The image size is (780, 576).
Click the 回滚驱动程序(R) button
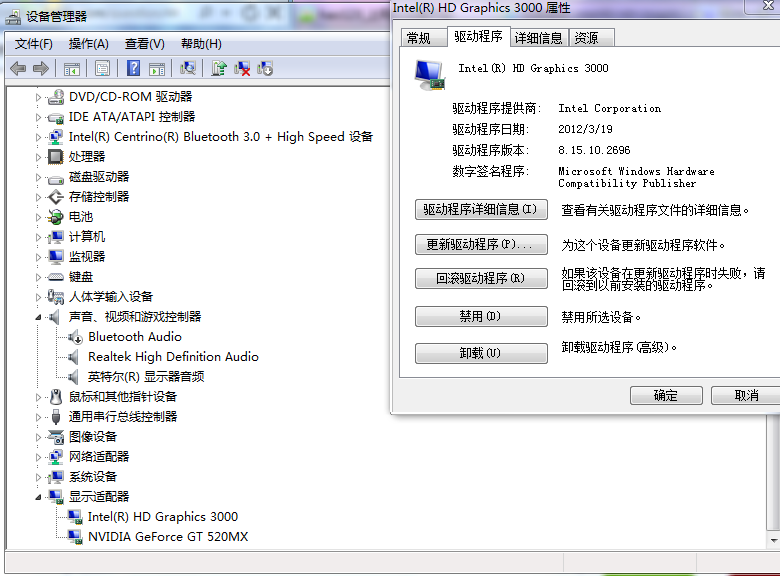(x=481, y=278)
